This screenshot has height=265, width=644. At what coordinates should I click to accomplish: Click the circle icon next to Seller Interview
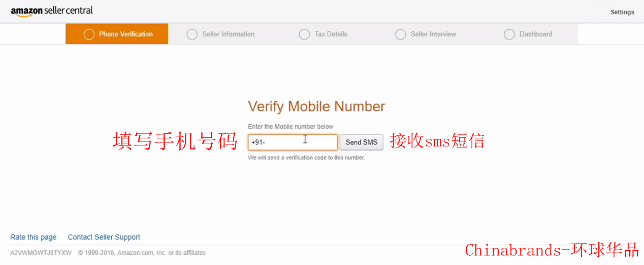point(401,34)
